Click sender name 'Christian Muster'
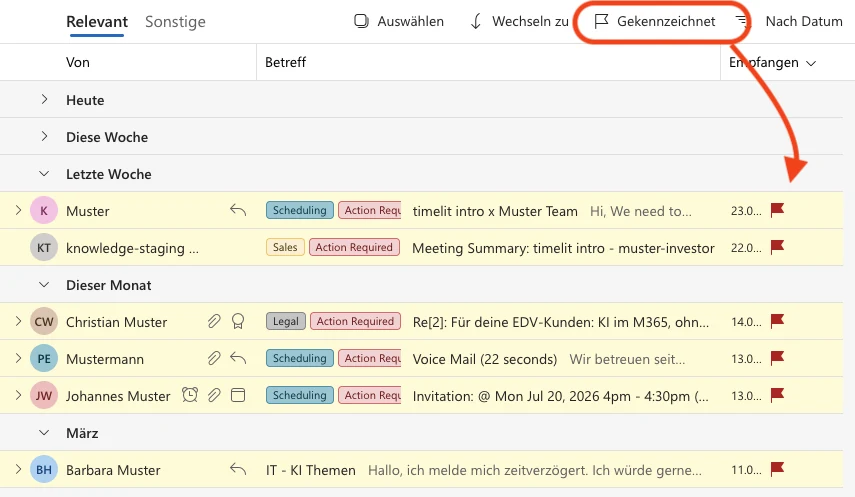The width and height of the screenshot is (855, 497). tap(116, 322)
